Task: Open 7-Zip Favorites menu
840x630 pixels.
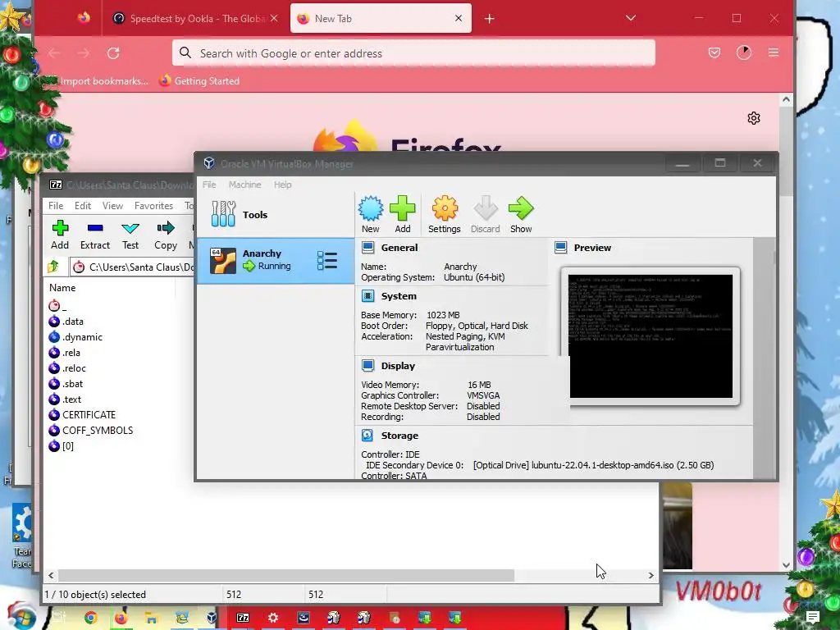Action: (x=153, y=206)
